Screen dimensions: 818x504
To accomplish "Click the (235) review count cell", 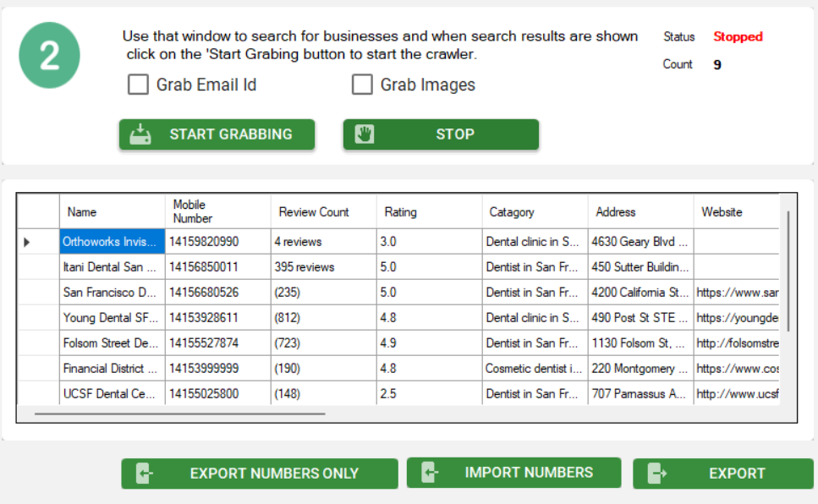I will (324, 293).
